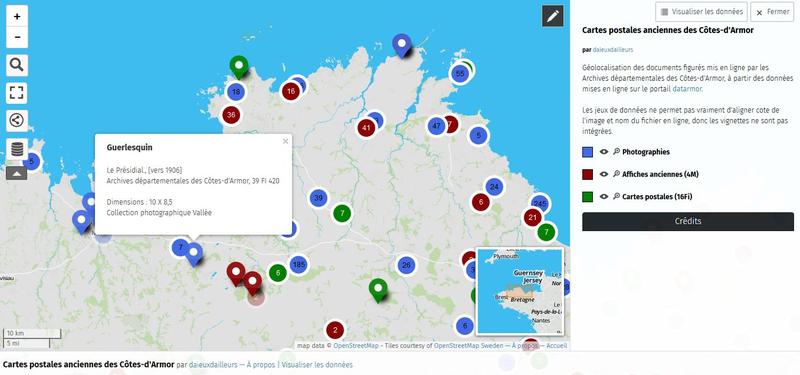Zoom to Cartes postales layer magnifier icon
This screenshot has height=375, width=800.
click(x=616, y=196)
